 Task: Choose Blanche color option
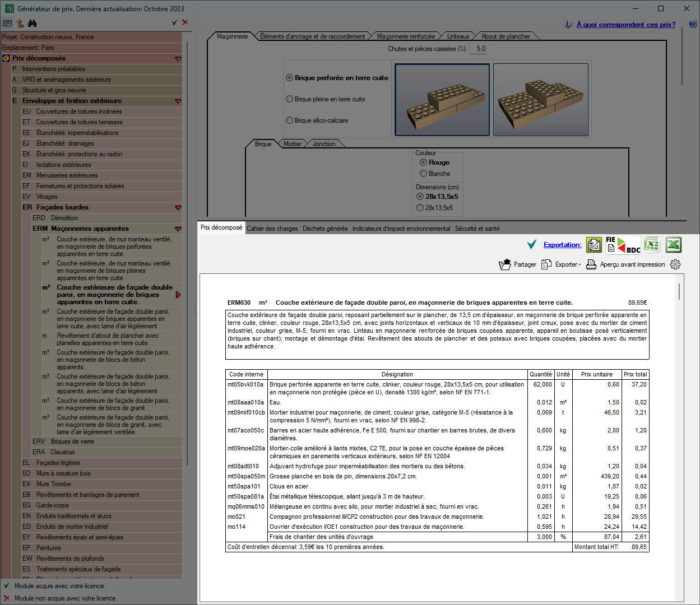point(435,174)
